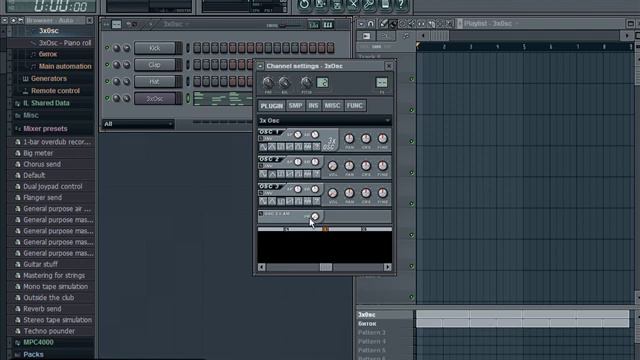The height and width of the screenshot is (360, 640).
Task: Select the sine shape for OSC 1
Action: 263,147
